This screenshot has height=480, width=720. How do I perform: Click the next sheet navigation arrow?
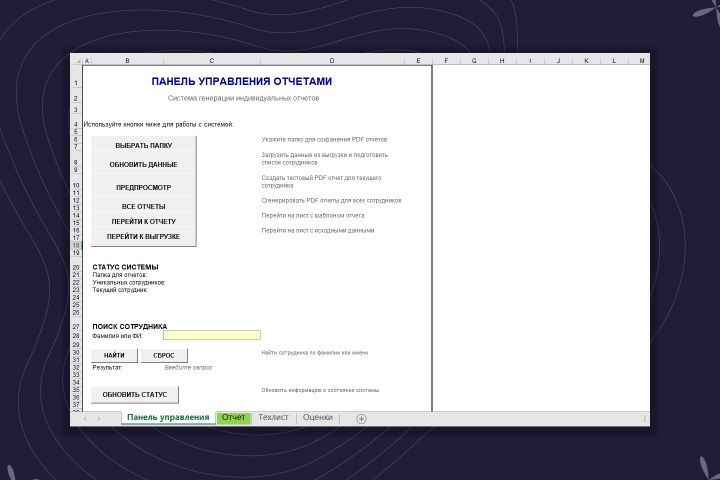99,418
